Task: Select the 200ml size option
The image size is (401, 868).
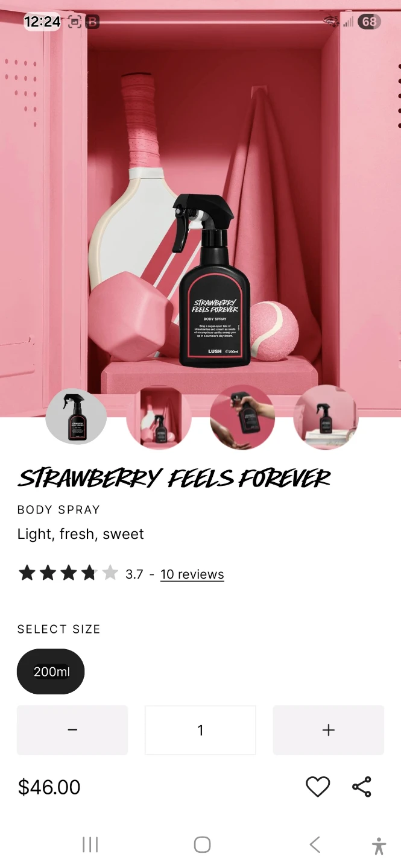Action: [x=51, y=671]
